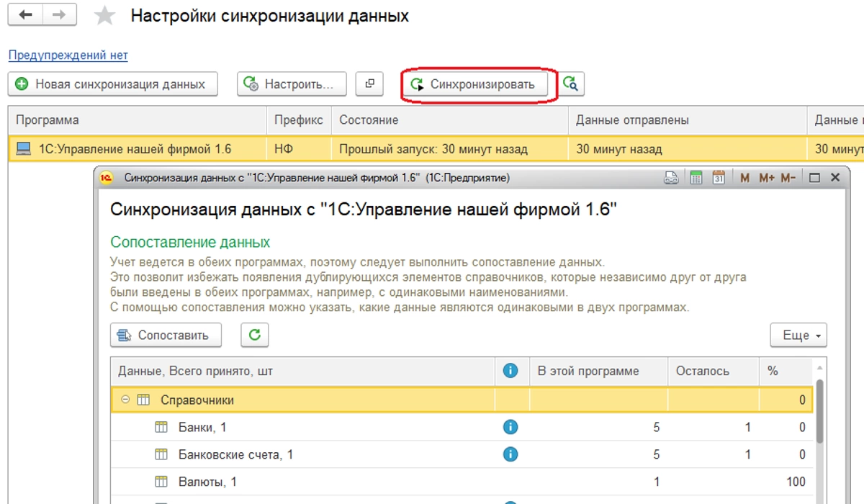
Task: Go forward with the right arrow
Action: coord(60,15)
